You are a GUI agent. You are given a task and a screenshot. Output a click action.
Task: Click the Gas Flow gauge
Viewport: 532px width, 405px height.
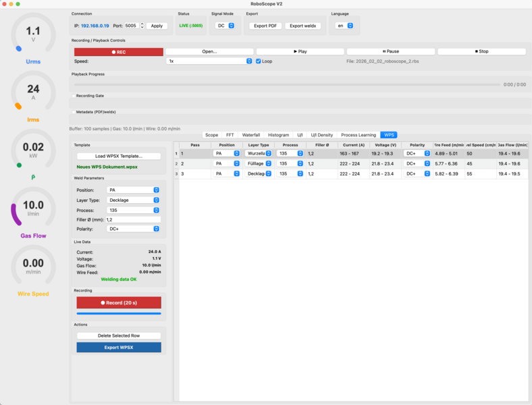[x=33, y=209]
